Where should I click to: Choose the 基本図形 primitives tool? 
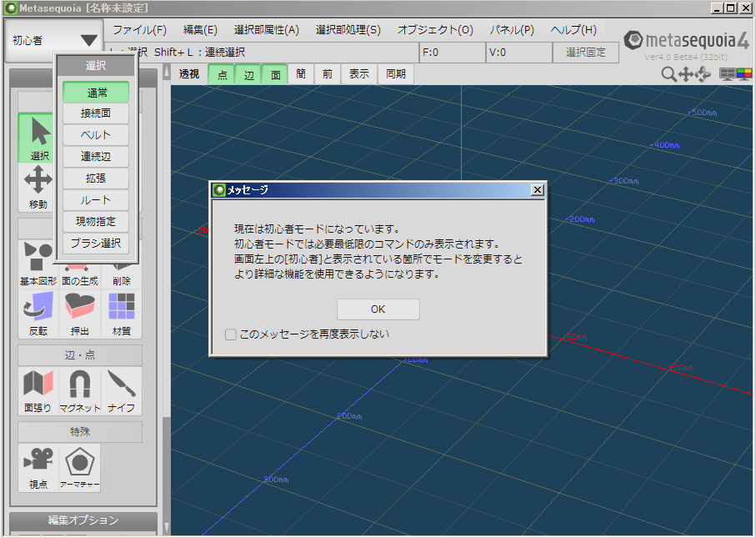38,264
